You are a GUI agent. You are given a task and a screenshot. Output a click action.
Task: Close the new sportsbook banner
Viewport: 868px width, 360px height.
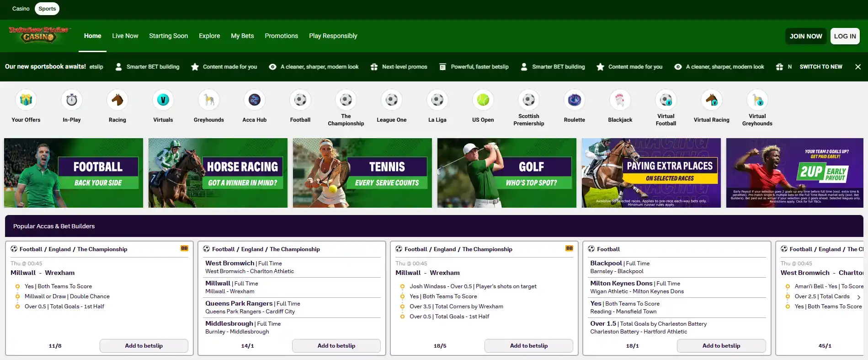point(858,67)
